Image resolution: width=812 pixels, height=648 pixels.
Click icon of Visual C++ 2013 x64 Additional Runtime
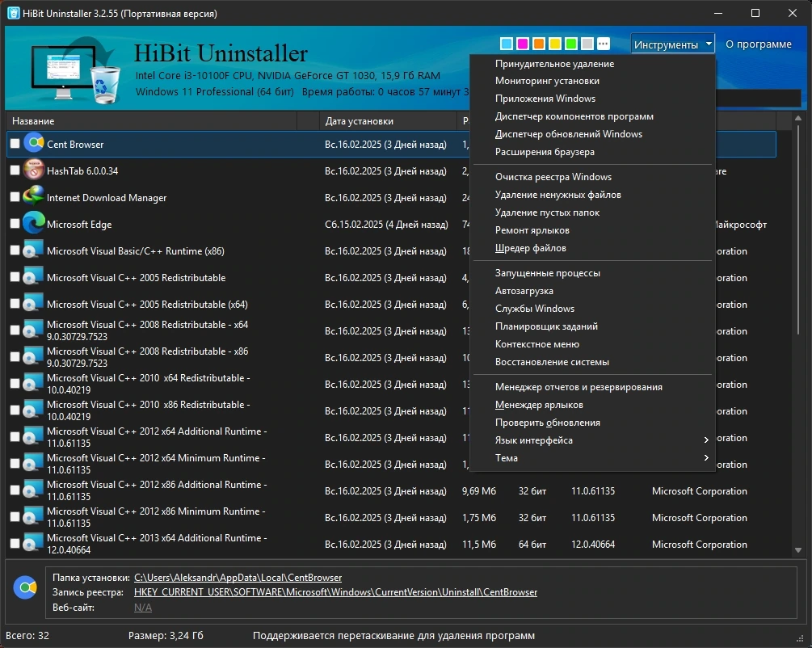point(34,544)
